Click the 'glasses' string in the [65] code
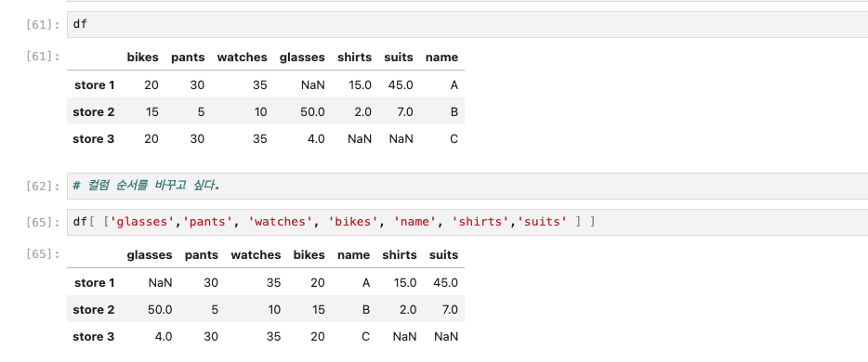Screen dimensions: 868x362 pyautogui.click(x=143, y=222)
